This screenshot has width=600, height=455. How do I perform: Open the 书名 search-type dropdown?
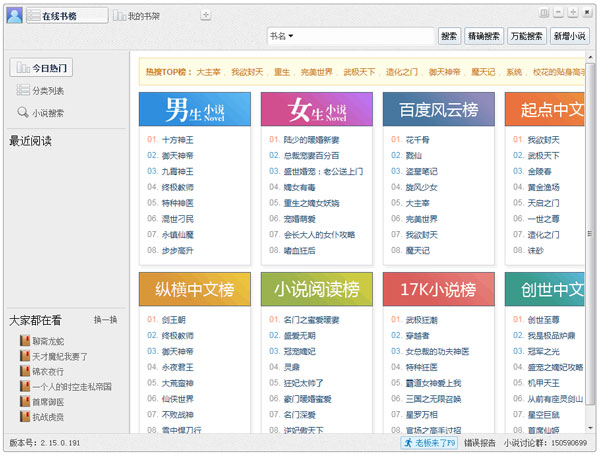[282, 36]
